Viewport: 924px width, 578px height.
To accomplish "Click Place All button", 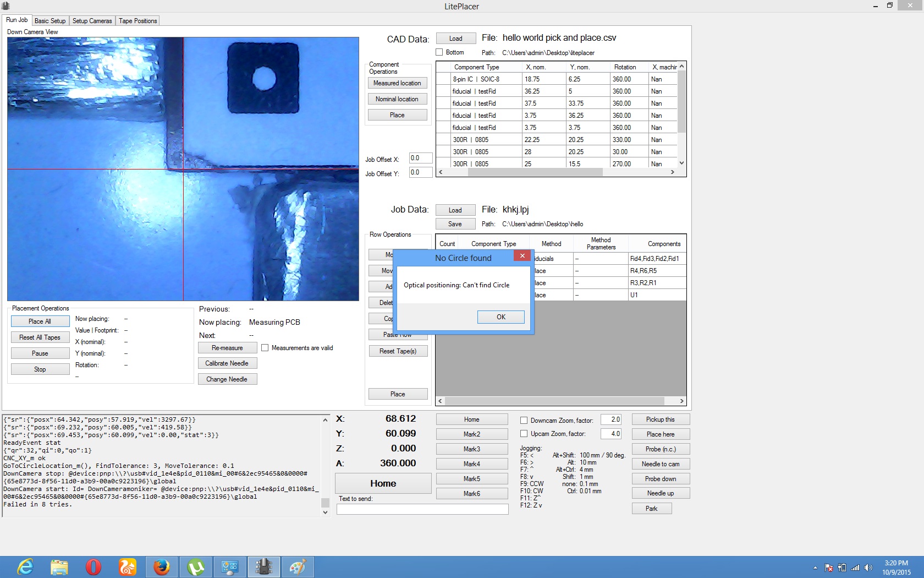I will click(x=40, y=321).
